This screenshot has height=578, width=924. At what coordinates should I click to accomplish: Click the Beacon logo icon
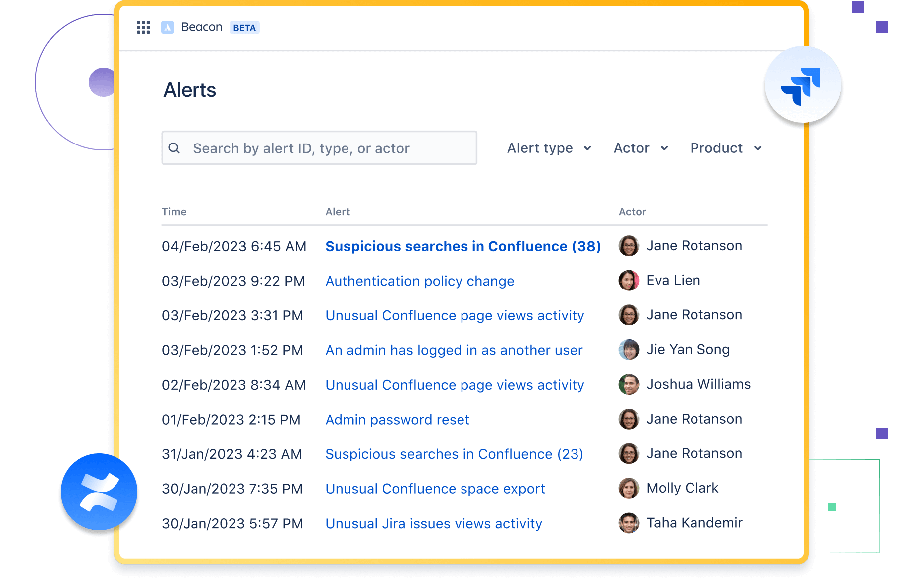[x=168, y=27]
